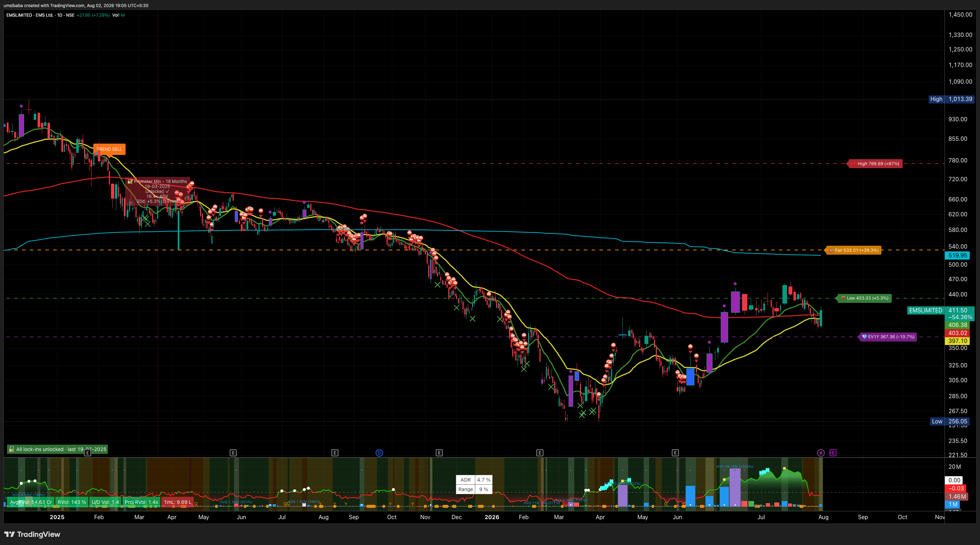Click the 221.50 price axis label
980x545 pixels.
(x=958, y=455)
